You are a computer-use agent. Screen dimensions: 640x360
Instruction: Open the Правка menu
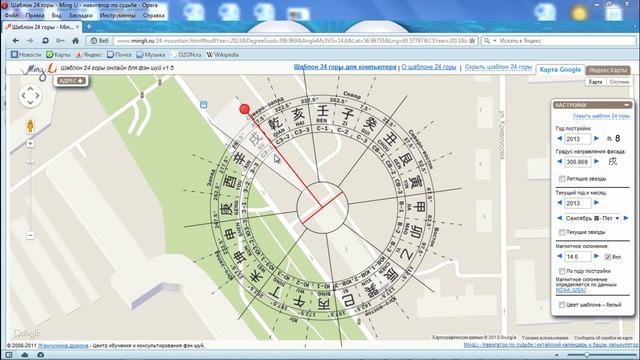tap(35, 15)
